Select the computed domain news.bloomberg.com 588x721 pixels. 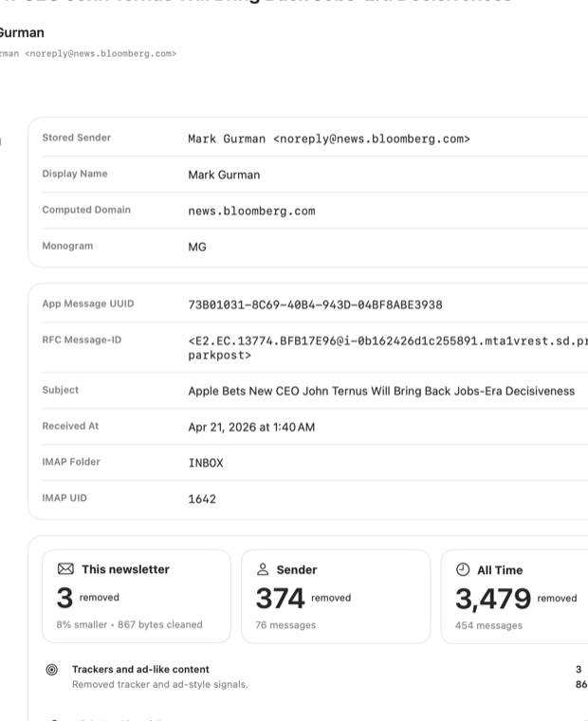251,211
